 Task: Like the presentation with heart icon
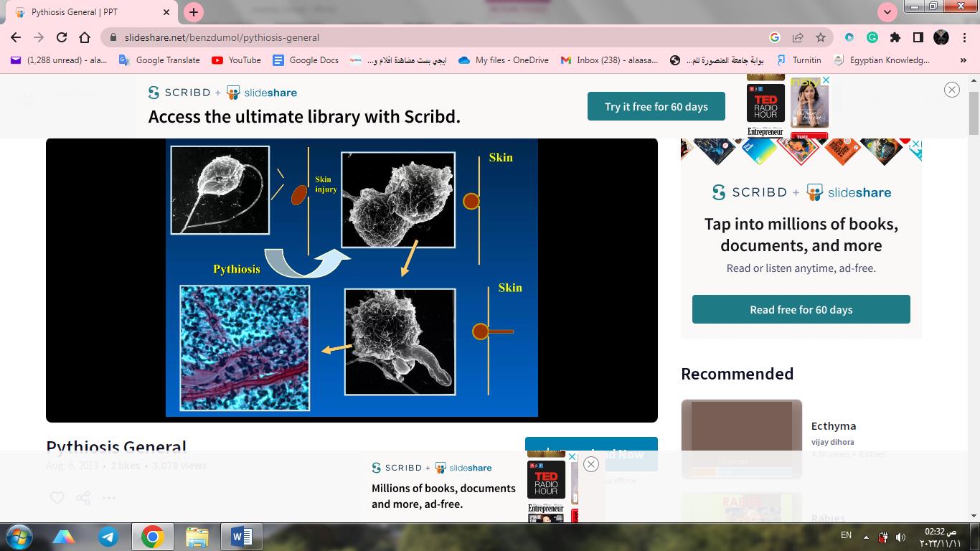pos(57,497)
